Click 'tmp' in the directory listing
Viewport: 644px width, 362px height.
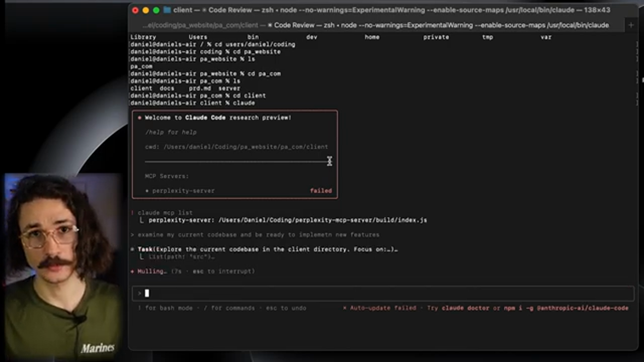tap(488, 37)
